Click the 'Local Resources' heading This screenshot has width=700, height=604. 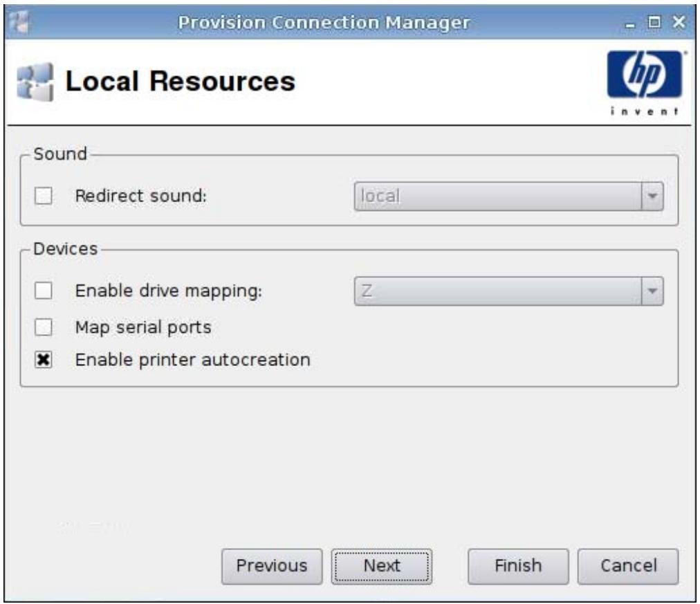tap(181, 81)
